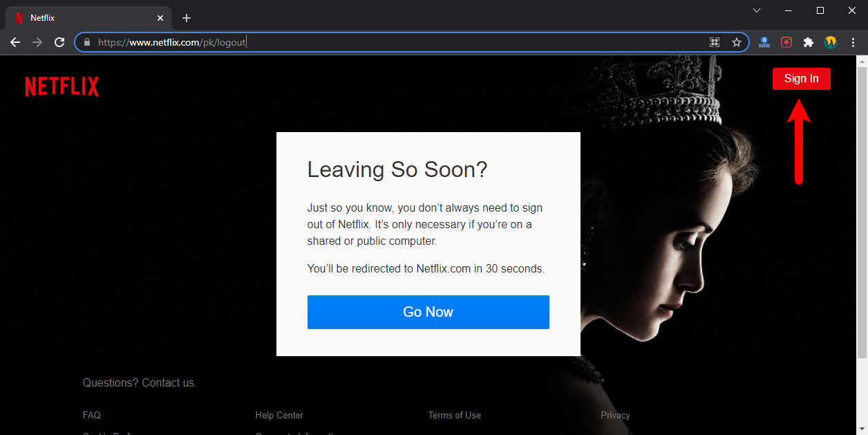Click the Netflix logo
The image size is (868, 435).
tap(62, 86)
